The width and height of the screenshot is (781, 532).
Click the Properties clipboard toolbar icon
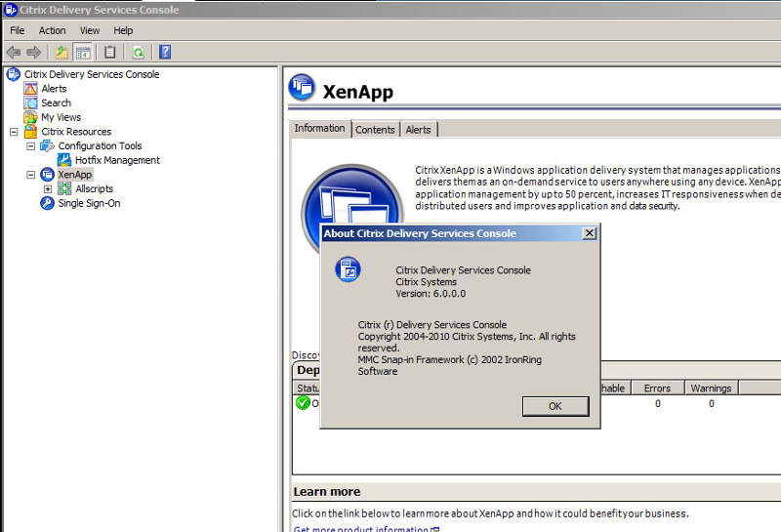coord(110,52)
